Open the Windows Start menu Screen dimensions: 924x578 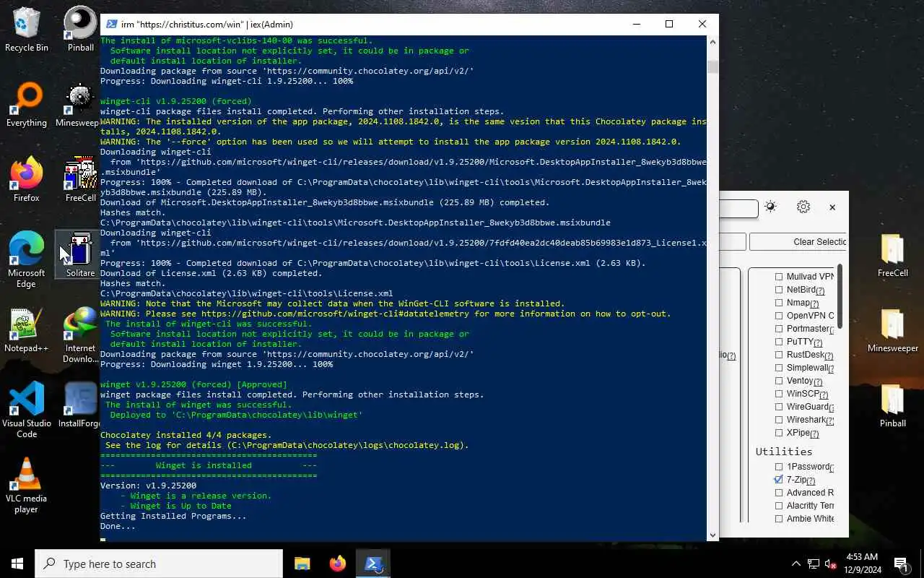point(17,564)
